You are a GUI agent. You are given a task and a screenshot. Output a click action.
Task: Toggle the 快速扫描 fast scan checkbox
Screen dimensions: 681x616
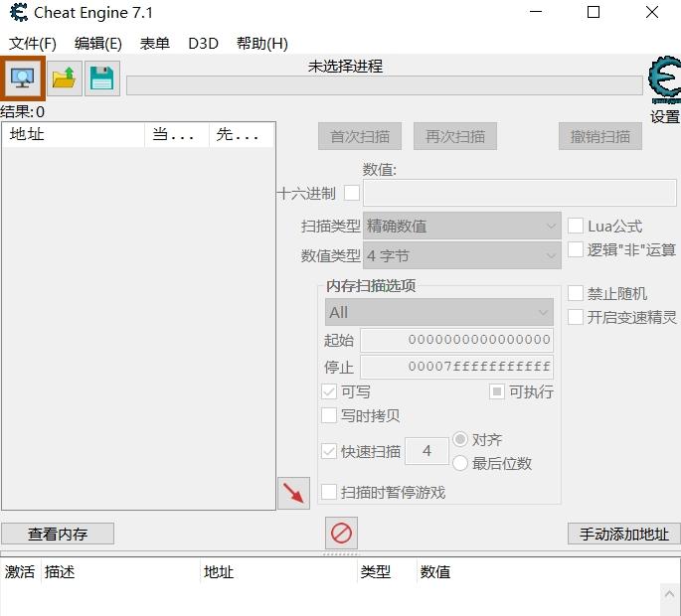(x=329, y=451)
